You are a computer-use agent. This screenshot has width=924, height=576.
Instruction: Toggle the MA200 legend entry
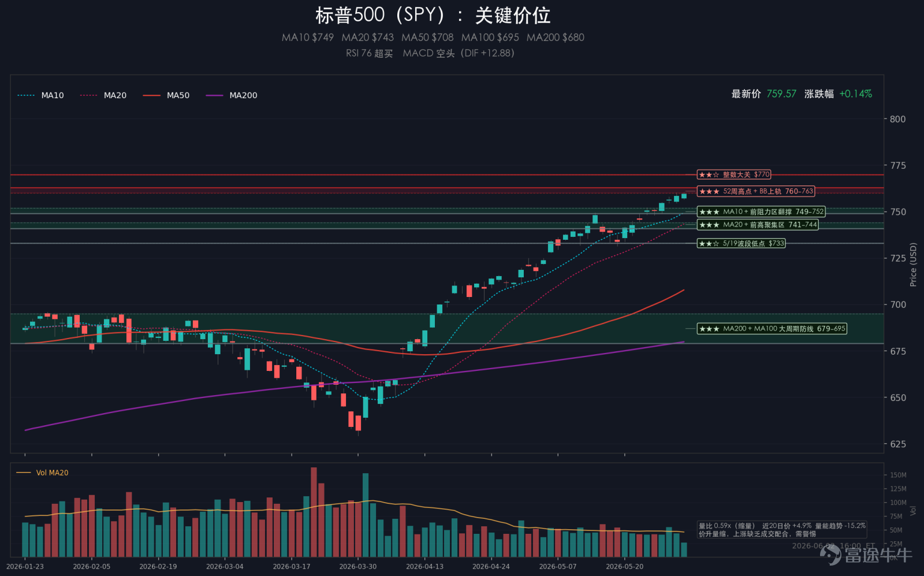click(x=232, y=95)
